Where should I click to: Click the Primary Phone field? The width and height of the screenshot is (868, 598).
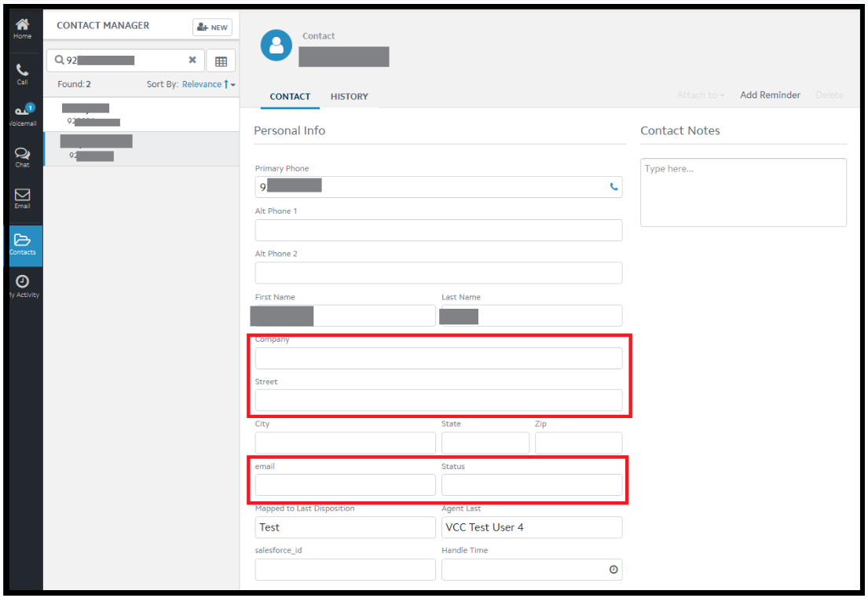pyautogui.click(x=438, y=187)
